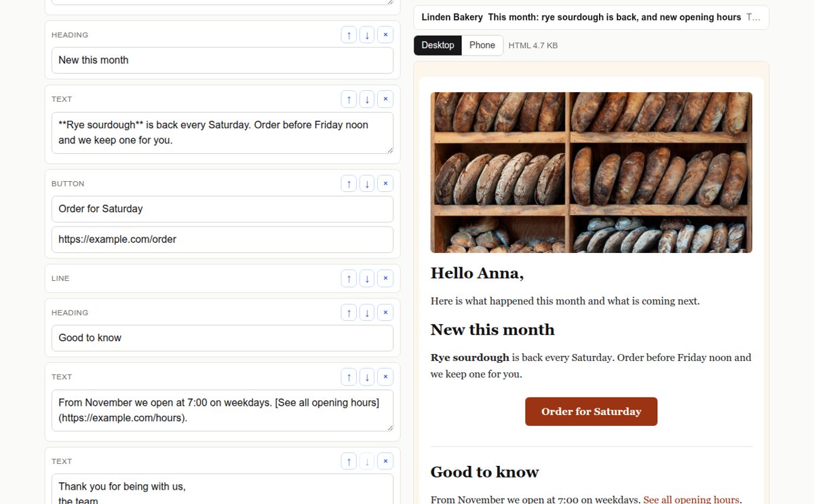Move the 'From November' text block down

pos(367,376)
